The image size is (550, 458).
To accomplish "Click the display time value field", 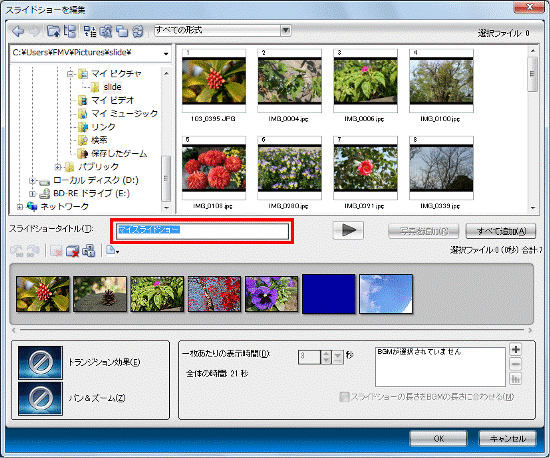I will click(309, 357).
